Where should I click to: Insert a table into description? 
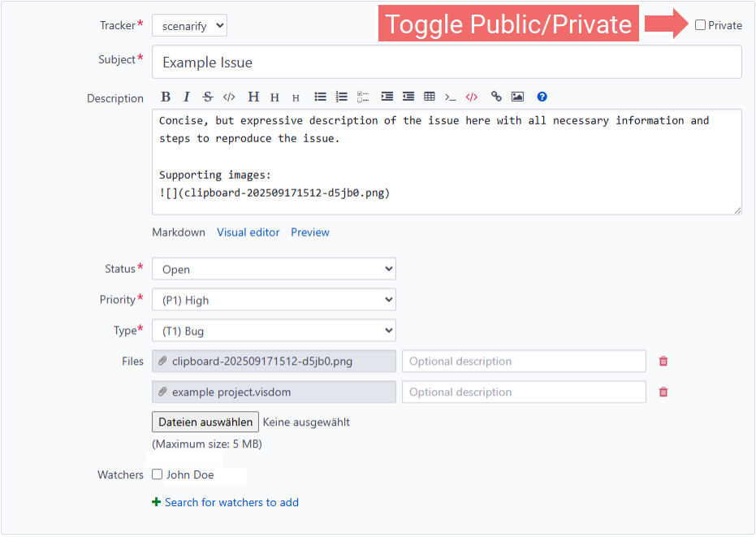pos(430,97)
